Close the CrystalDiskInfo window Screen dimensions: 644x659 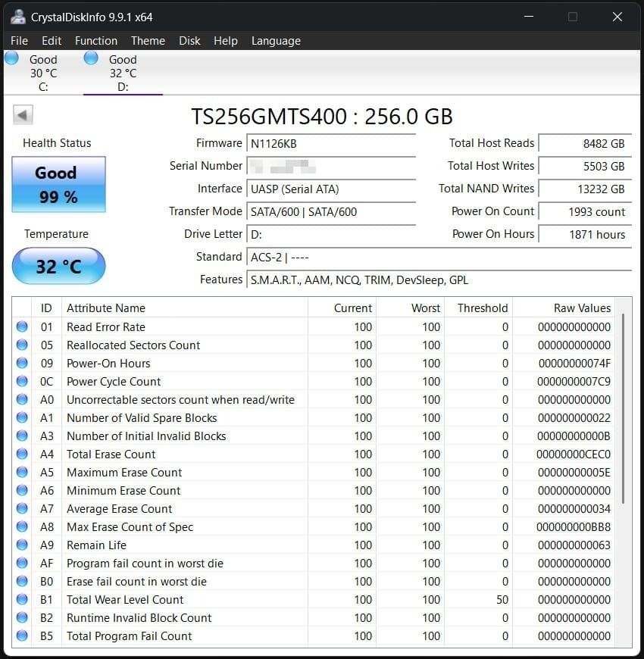[617, 17]
